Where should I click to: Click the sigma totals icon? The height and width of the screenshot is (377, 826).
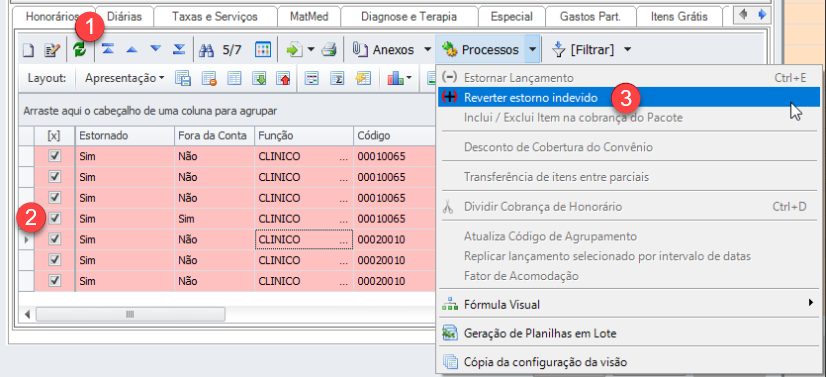point(337,78)
